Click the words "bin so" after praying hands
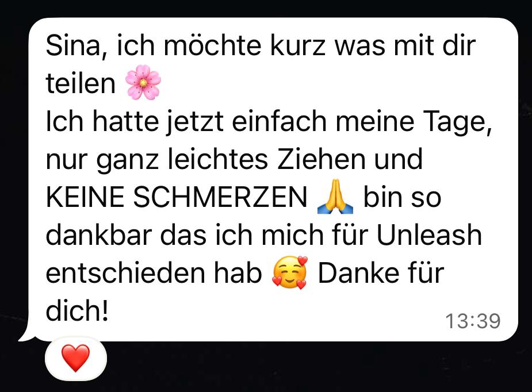532x392 pixels. pyautogui.click(x=402, y=197)
